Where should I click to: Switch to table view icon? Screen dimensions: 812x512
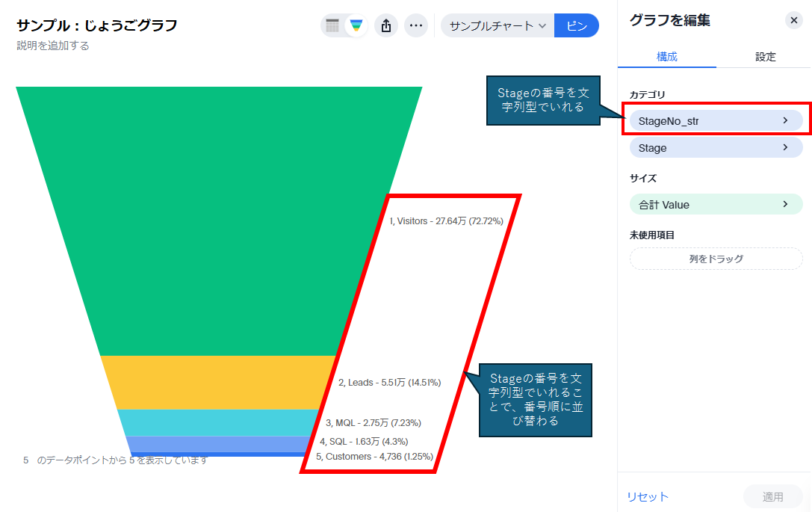(x=333, y=25)
